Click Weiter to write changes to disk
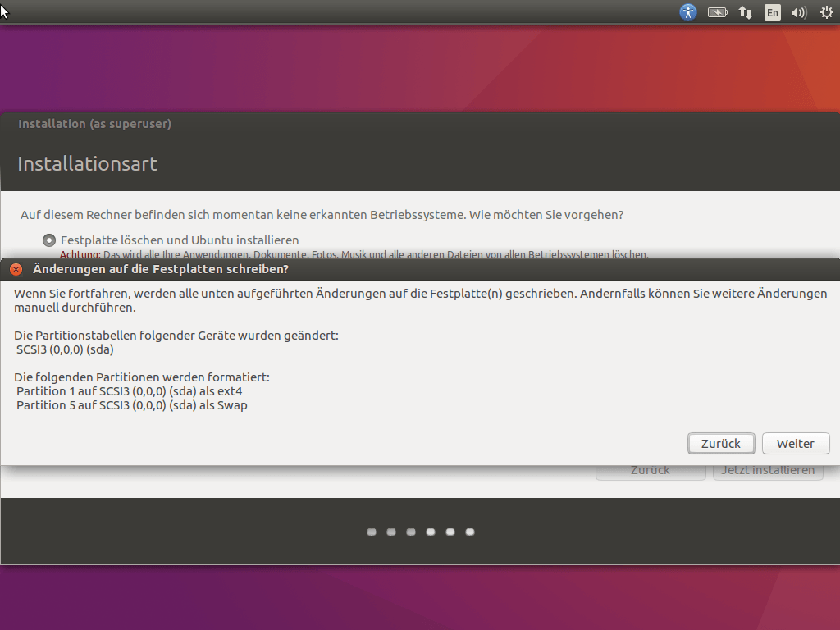The width and height of the screenshot is (840, 630). 796,444
